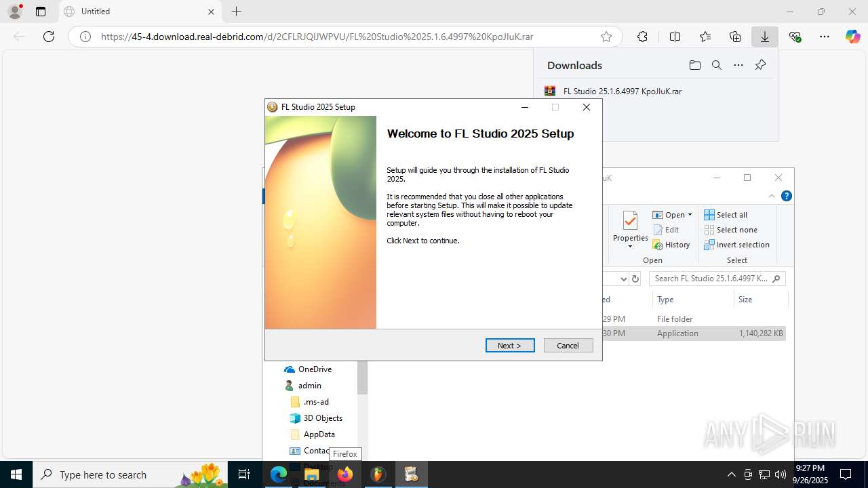Select the File folder row in Explorer
Viewport: 868px width, 488px height.
tap(693, 319)
